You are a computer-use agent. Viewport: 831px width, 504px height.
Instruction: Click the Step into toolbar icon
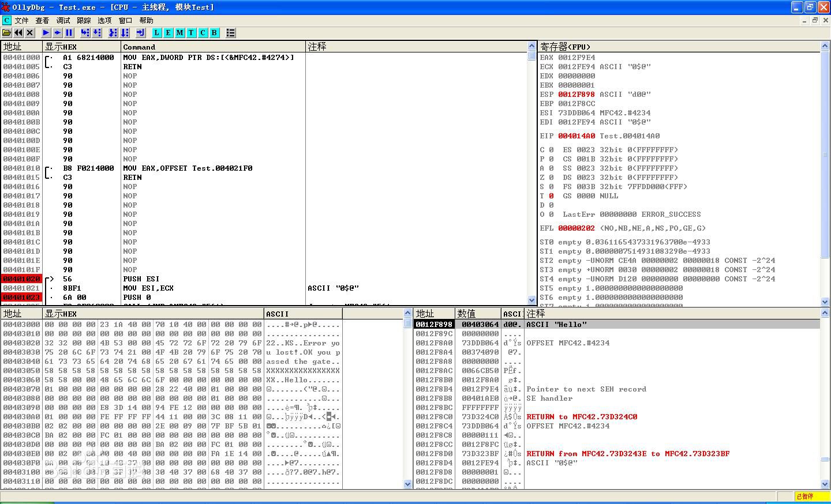coord(85,33)
